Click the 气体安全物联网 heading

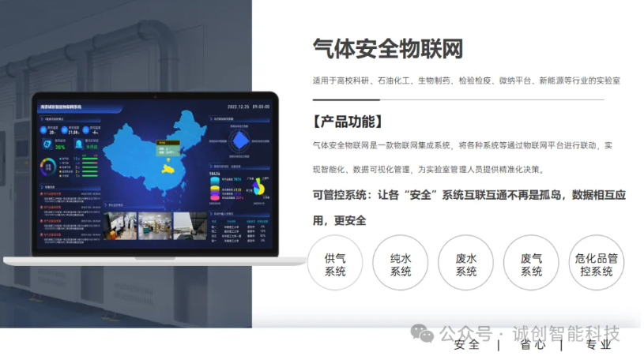[x=387, y=48]
